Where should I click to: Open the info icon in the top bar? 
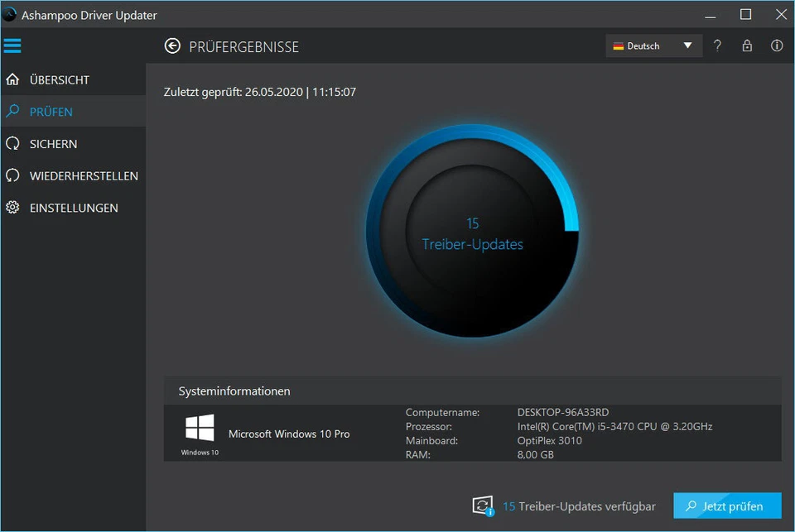pos(776,46)
